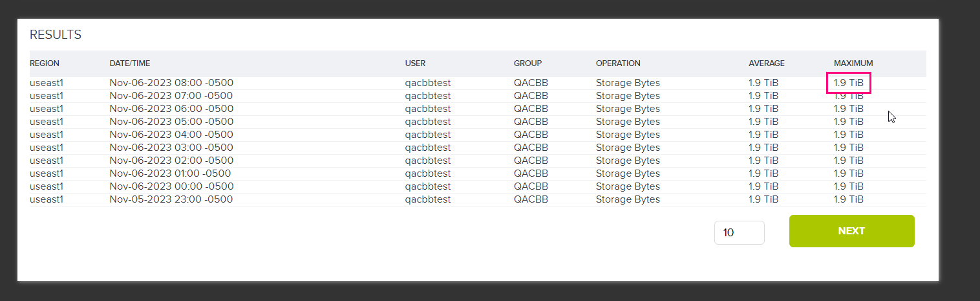Click QACBB group in the 02:00 row
Screen dimensions: 980x301
[x=531, y=161]
